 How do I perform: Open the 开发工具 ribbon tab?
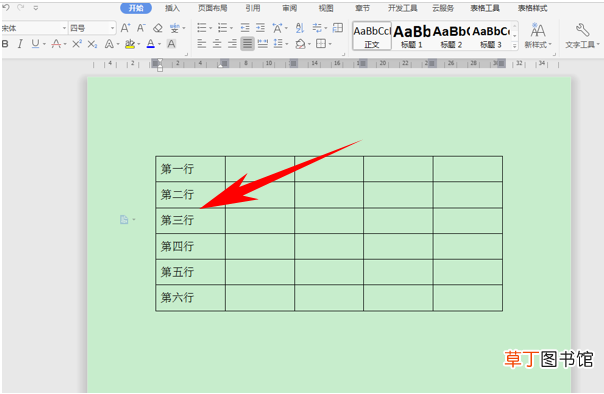pyautogui.click(x=403, y=8)
